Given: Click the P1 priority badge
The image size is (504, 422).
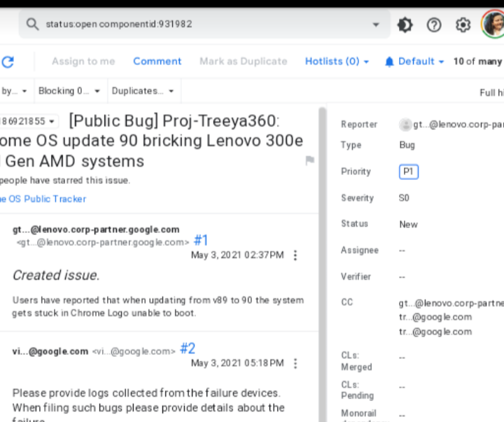Looking at the screenshot, I should click(x=408, y=171).
